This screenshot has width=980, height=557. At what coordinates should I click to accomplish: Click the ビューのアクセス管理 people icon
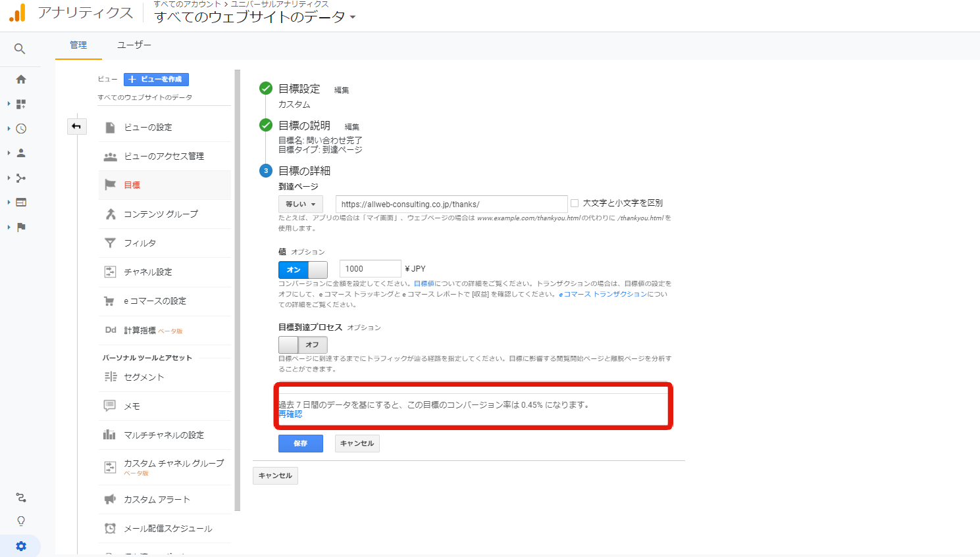click(x=110, y=157)
